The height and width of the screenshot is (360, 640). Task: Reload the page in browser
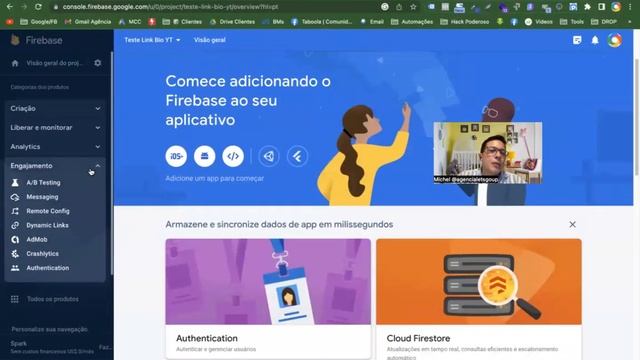38,7
